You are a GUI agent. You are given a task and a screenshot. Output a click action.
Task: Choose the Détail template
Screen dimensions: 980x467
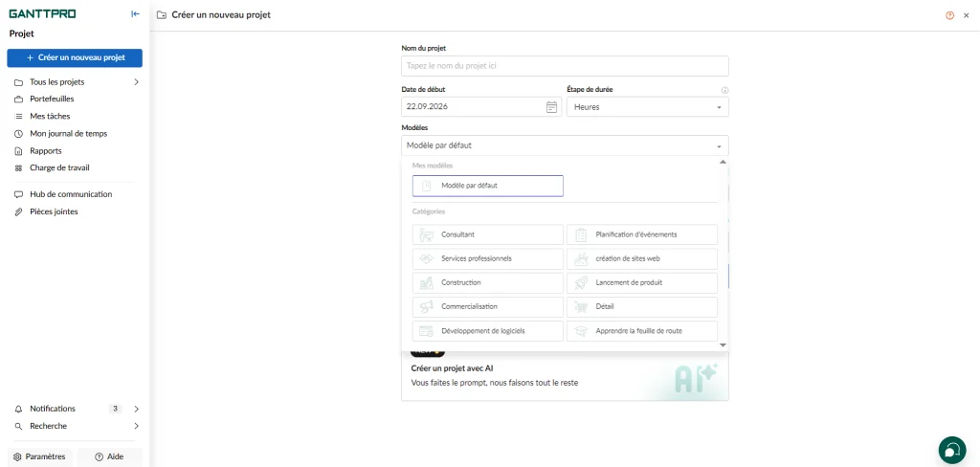point(642,307)
